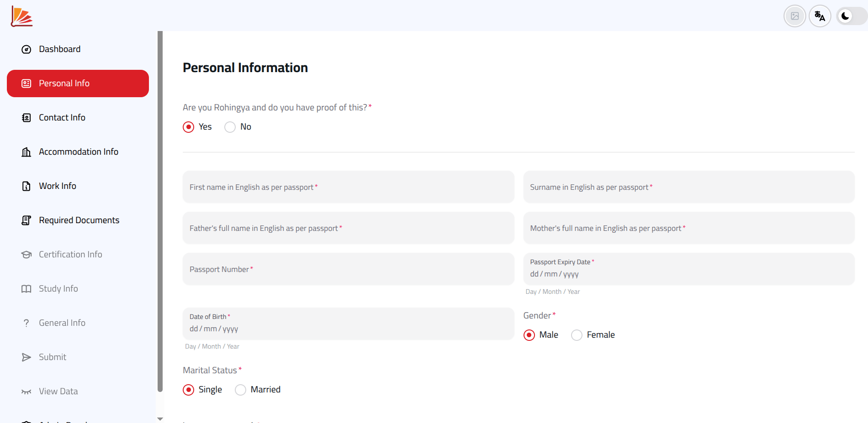Click the Work Info document icon
This screenshot has height=423, width=868.
[x=26, y=186]
